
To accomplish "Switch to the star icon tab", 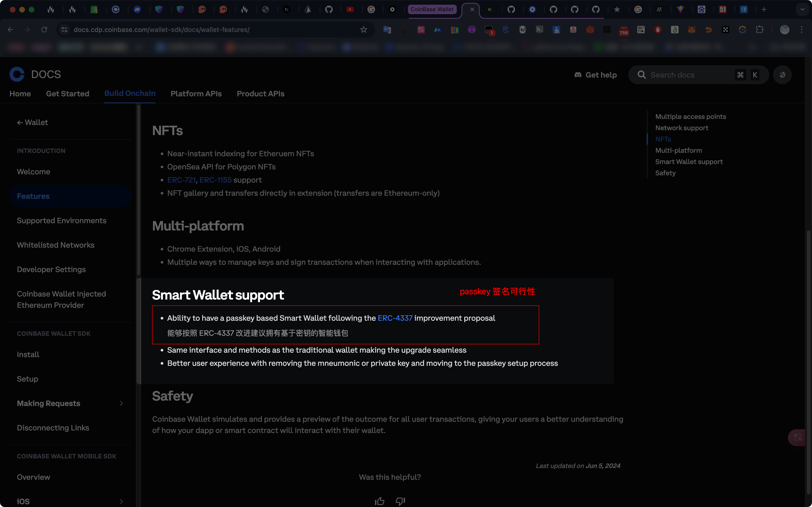I will coord(617,9).
